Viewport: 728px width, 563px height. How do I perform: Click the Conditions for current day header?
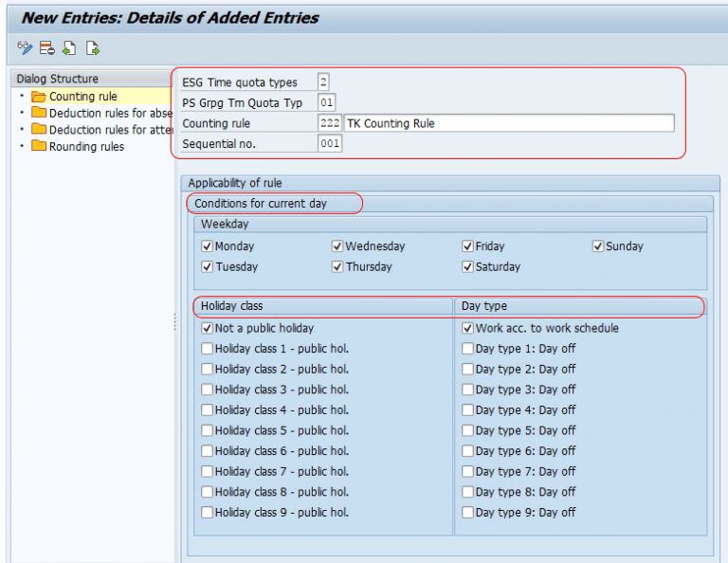click(450, 203)
